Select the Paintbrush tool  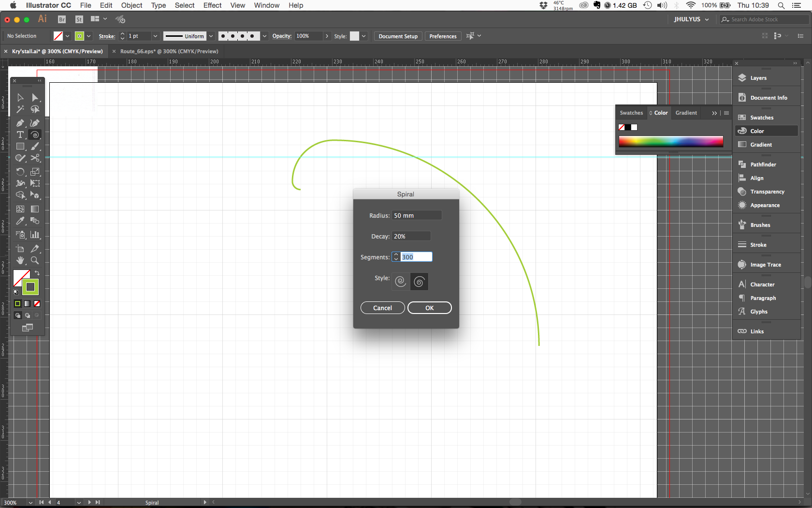pos(35,146)
